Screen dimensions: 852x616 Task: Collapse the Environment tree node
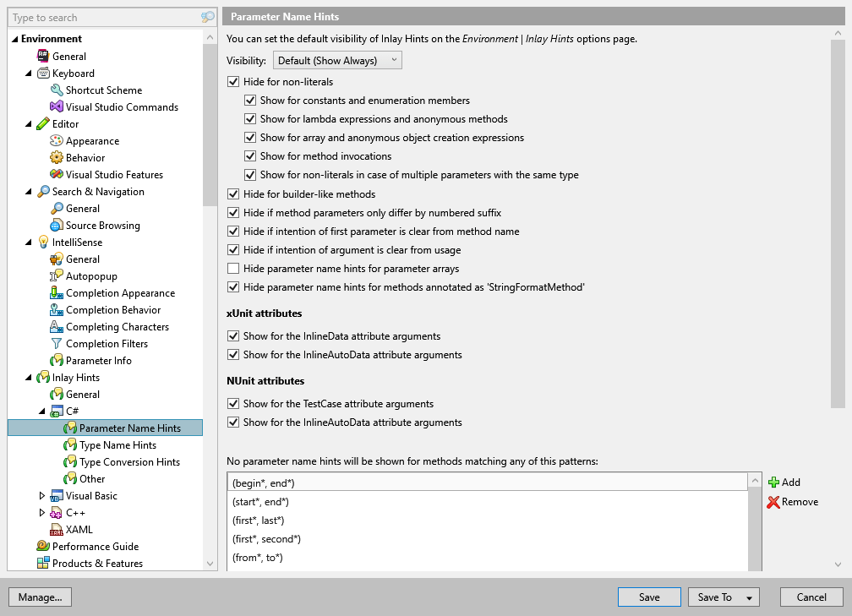(x=14, y=39)
